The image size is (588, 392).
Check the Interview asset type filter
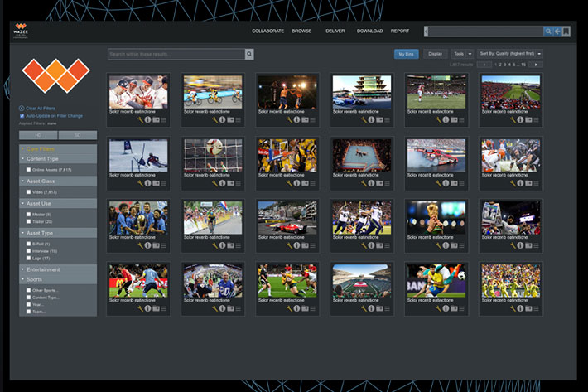pos(28,251)
